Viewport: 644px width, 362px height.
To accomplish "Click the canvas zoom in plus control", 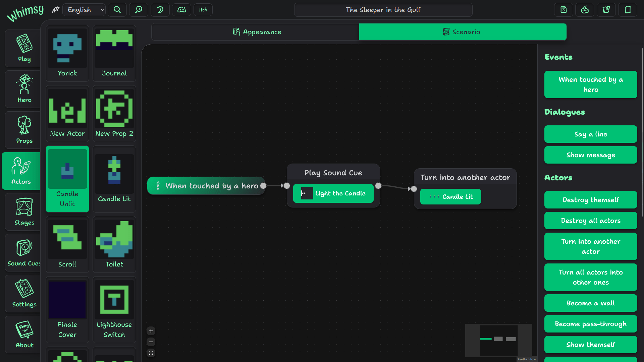I will click(x=151, y=331).
